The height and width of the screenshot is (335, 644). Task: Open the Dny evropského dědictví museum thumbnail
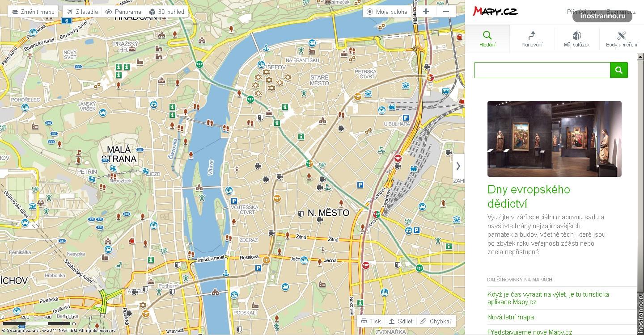[554, 138]
